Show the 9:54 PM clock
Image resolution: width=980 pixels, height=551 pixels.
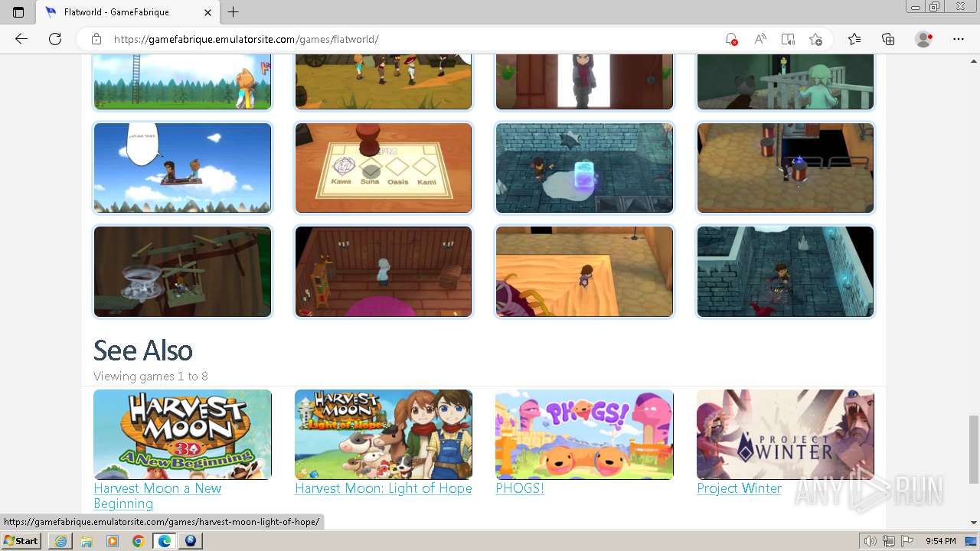point(940,541)
